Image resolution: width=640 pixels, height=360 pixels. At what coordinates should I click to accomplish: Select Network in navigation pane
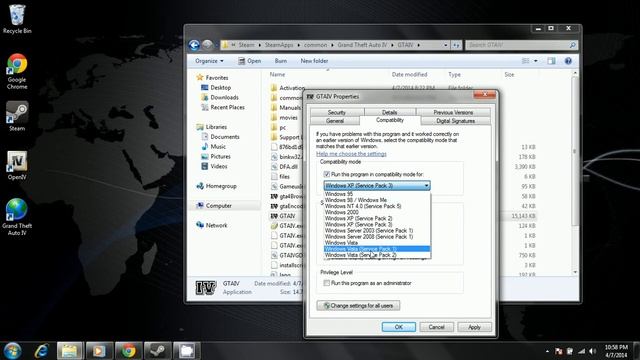216,225
